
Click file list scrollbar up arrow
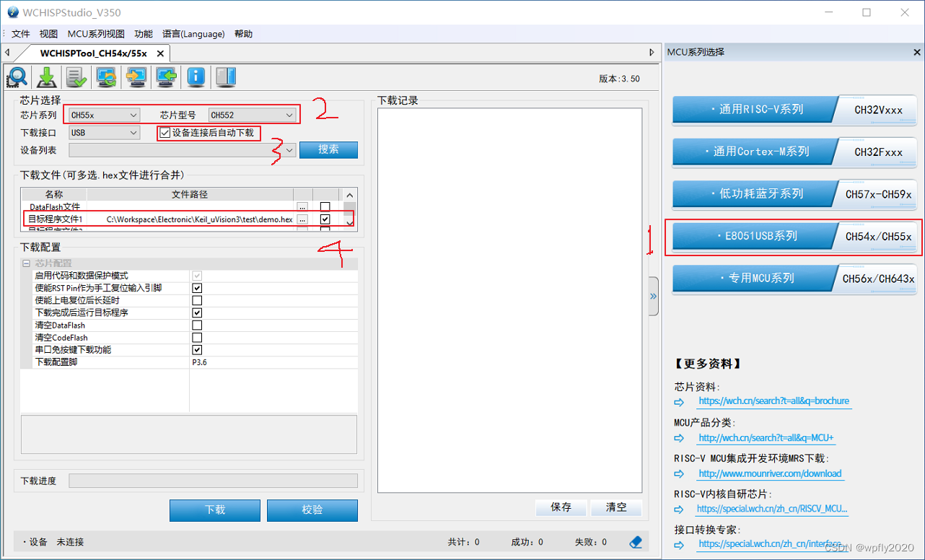pos(350,195)
